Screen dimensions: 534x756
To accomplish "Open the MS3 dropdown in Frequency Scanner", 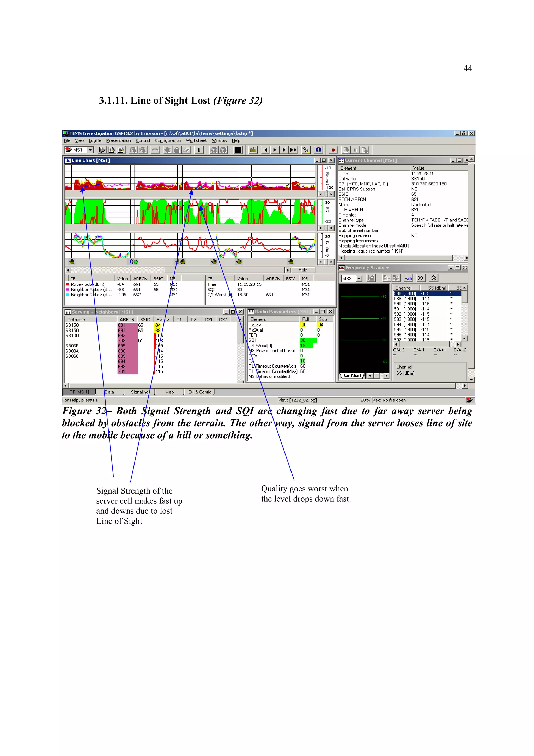I will pos(359,279).
